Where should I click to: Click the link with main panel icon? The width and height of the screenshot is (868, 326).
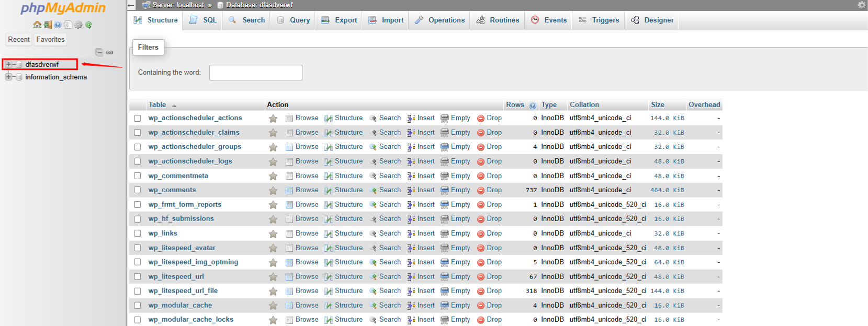(109, 52)
